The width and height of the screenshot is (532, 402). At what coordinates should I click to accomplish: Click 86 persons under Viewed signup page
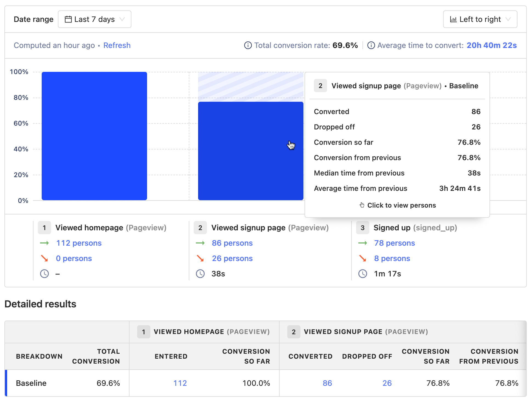(232, 243)
